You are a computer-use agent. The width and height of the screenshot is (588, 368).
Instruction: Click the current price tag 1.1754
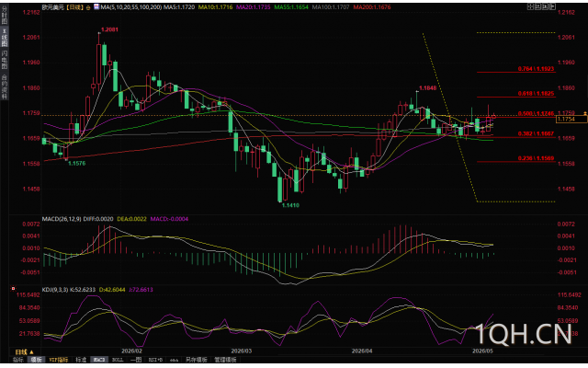coord(571,119)
